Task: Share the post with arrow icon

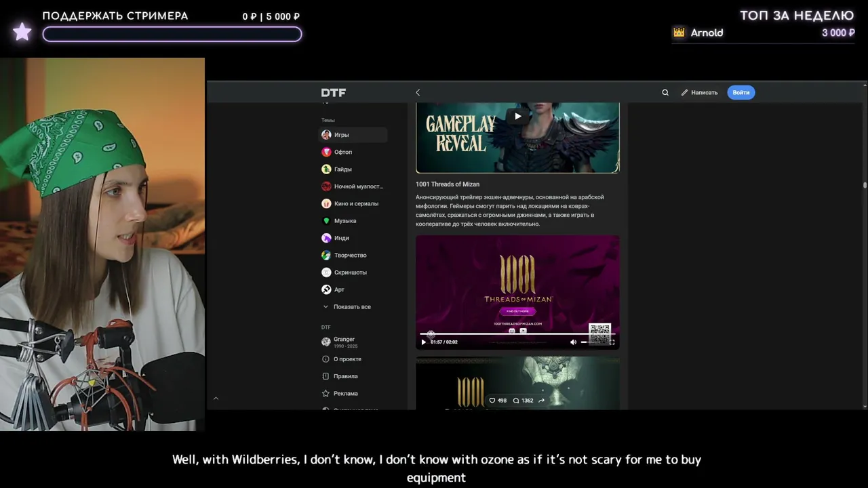Action: (x=541, y=401)
